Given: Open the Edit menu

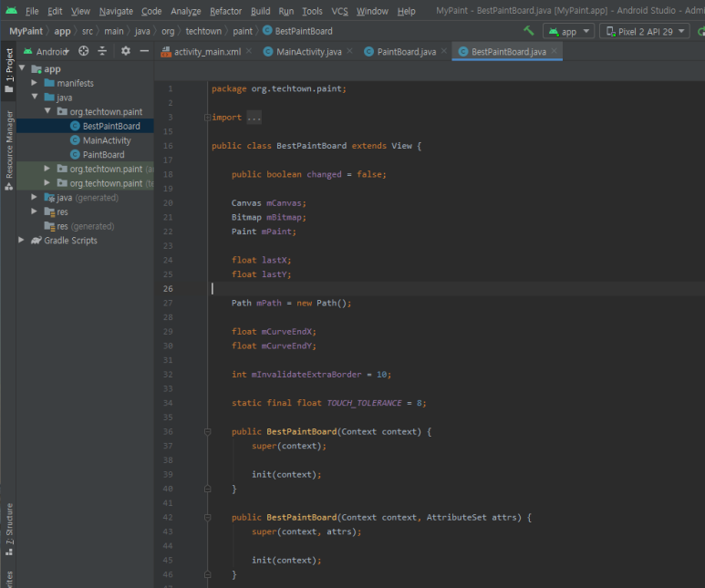Looking at the screenshot, I should (x=55, y=11).
